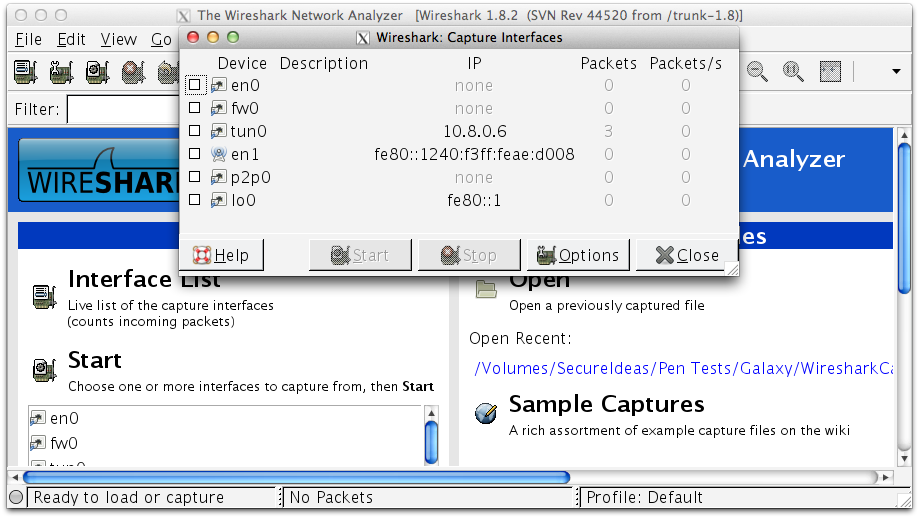
Task: Close the Capture Interfaces dialog with Close button
Action: tap(686, 255)
